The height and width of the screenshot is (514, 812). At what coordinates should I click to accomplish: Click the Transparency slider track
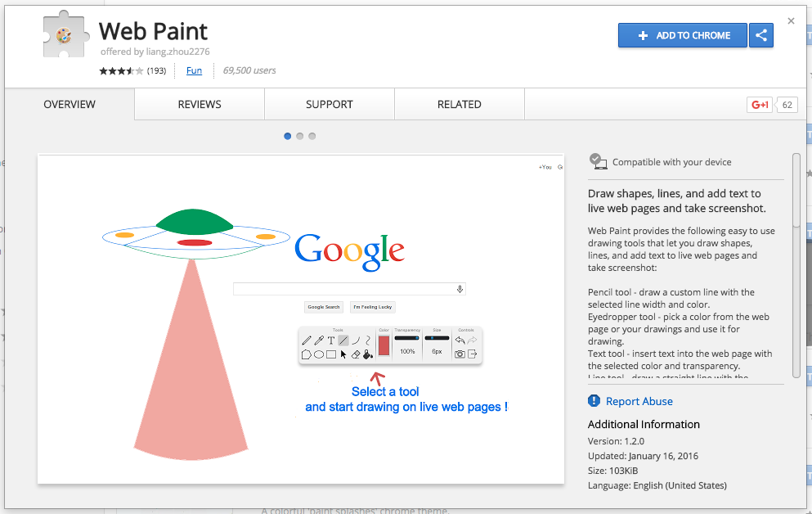click(406, 337)
